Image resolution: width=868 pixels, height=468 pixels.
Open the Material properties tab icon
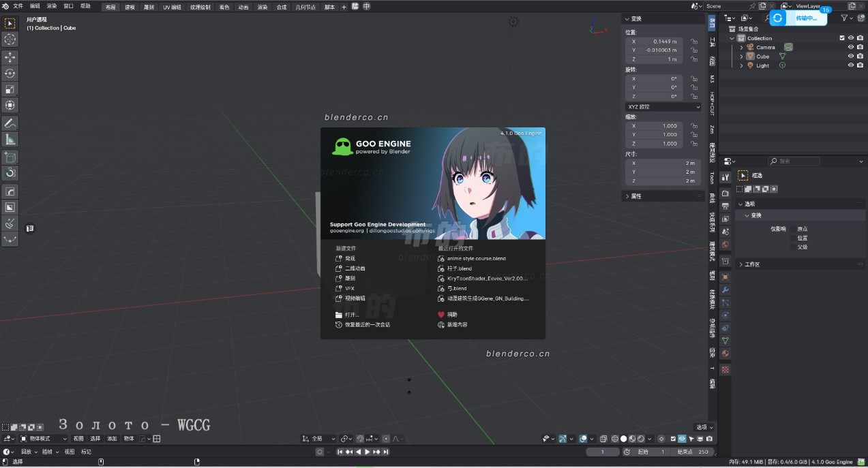tap(725, 354)
